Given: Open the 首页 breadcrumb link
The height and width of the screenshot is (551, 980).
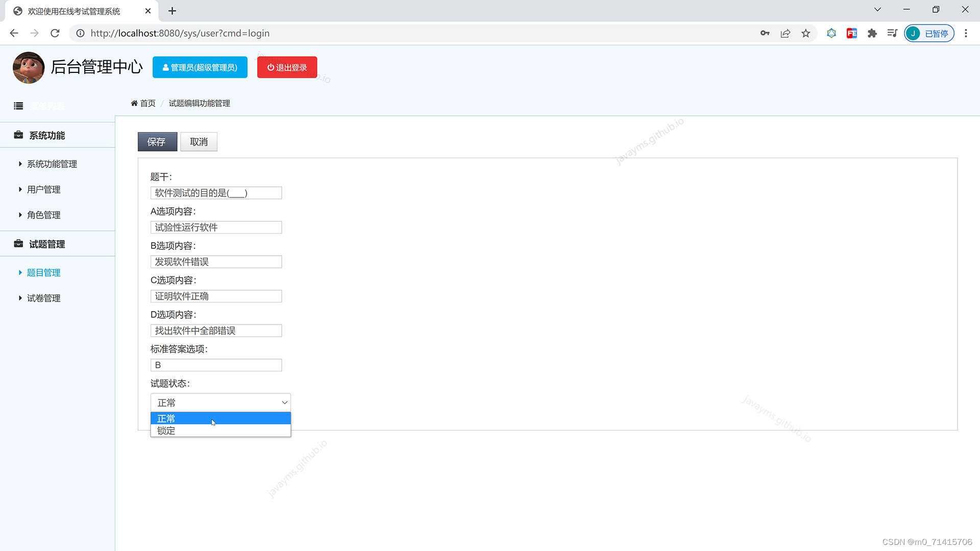Looking at the screenshot, I should pos(147,103).
